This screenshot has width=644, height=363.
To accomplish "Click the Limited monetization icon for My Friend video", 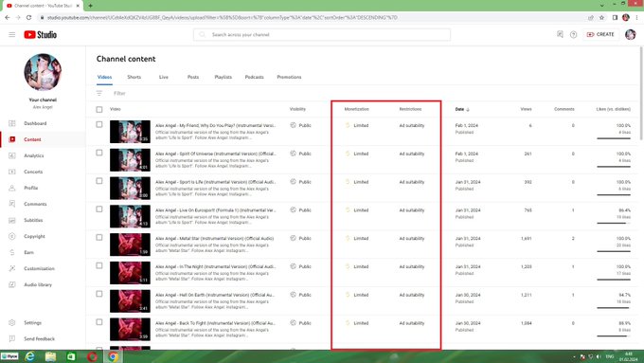I will point(348,125).
